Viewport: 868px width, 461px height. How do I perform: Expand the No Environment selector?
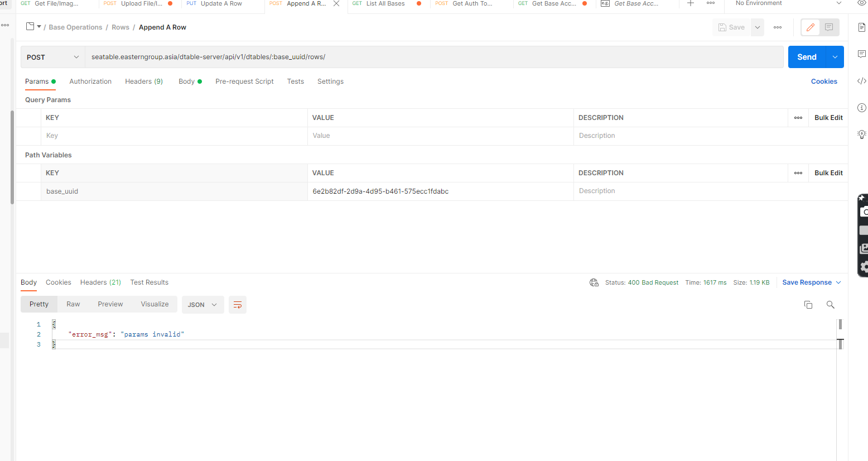pos(787,3)
